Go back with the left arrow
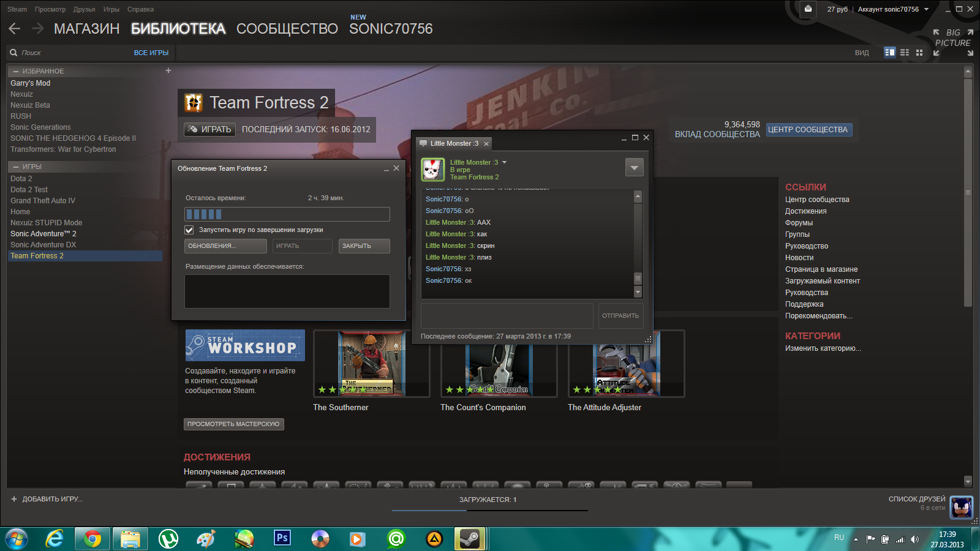Viewport: 980px width, 551px height. (x=15, y=29)
